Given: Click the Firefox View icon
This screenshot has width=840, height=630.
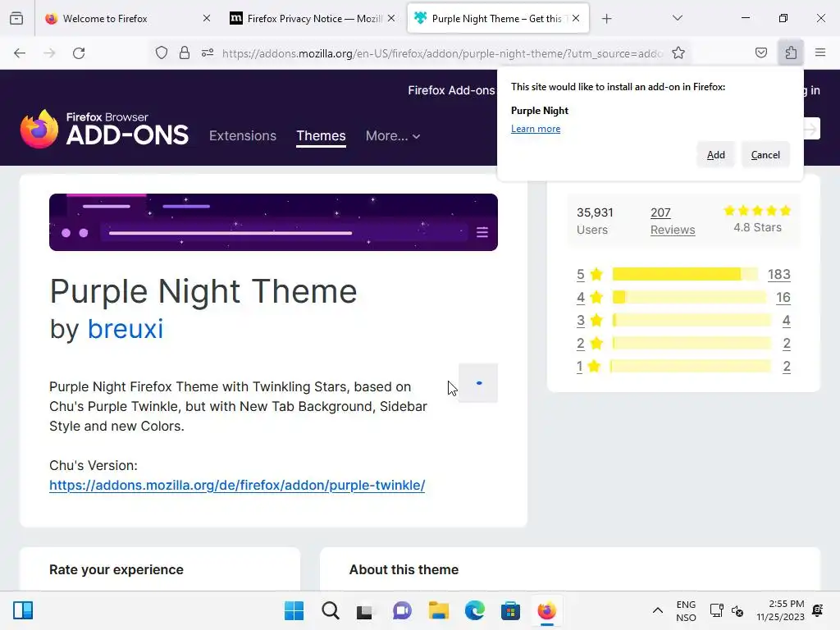Looking at the screenshot, I should tap(16, 19).
